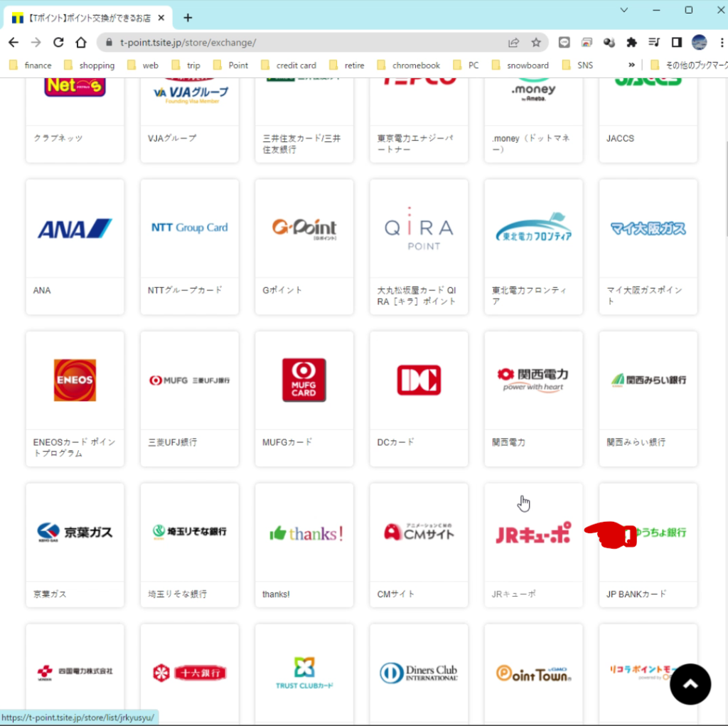This screenshot has width=728, height=726.
Task: Open the JP BANKカード link
Action: pyautogui.click(x=636, y=594)
